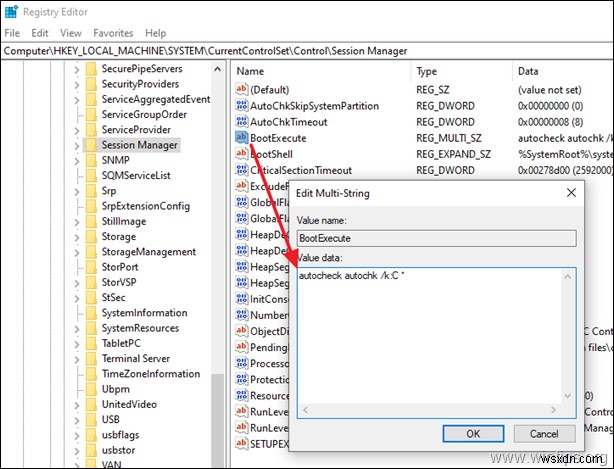
Task: Click the AutoChkTimeout DWORD icon
Action: coord(241,122)
